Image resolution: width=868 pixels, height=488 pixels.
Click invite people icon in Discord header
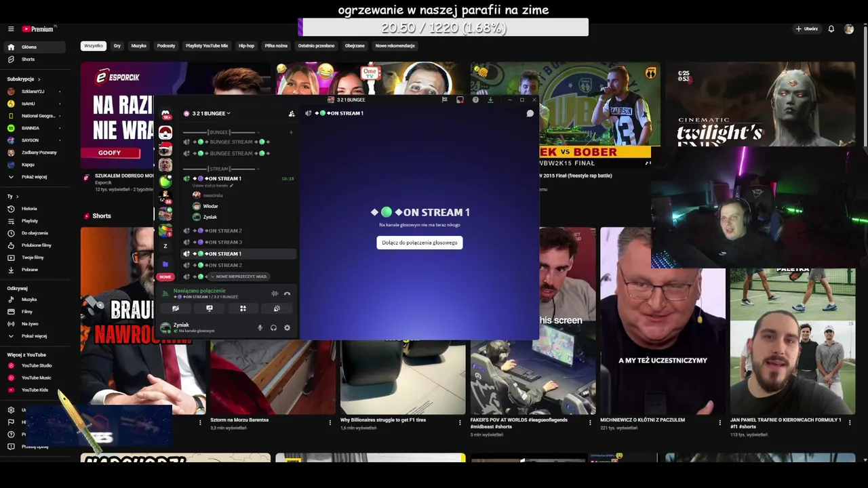click(x=292, y=113)
